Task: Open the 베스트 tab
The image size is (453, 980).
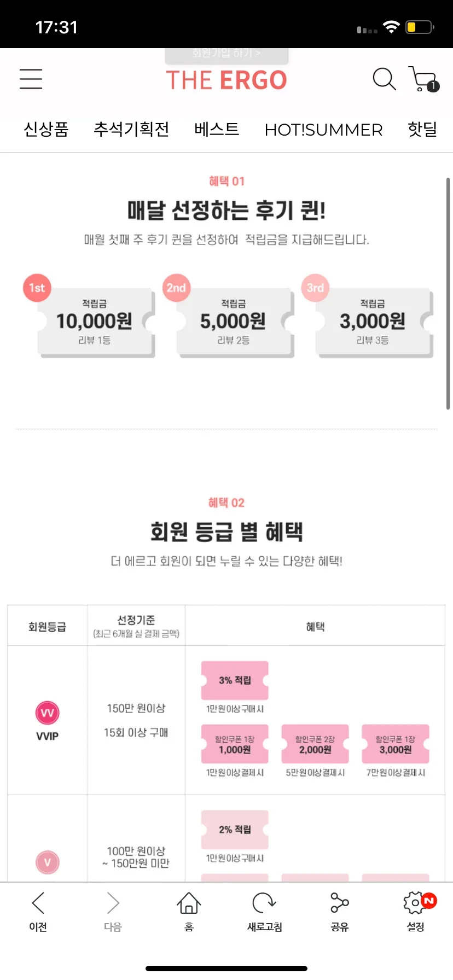Action: coord(217,129)
